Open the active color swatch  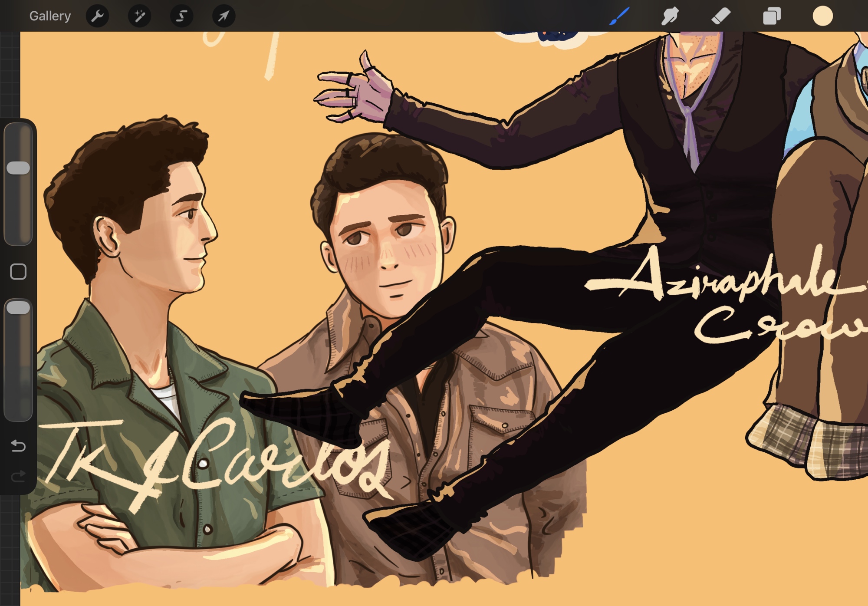[x=822, y=16]
